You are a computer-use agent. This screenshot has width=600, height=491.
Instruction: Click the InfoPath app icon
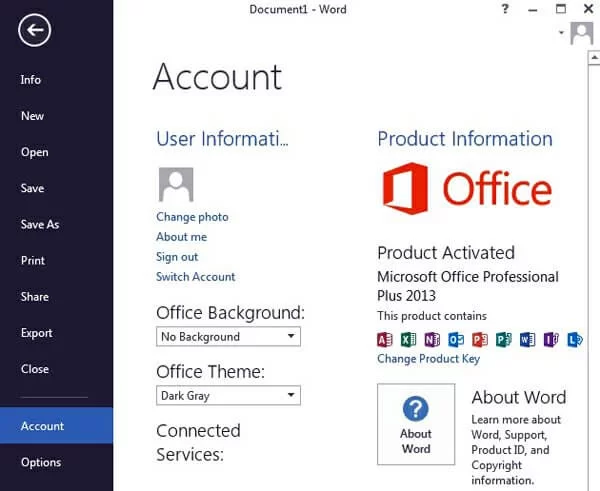click(551, 339)
